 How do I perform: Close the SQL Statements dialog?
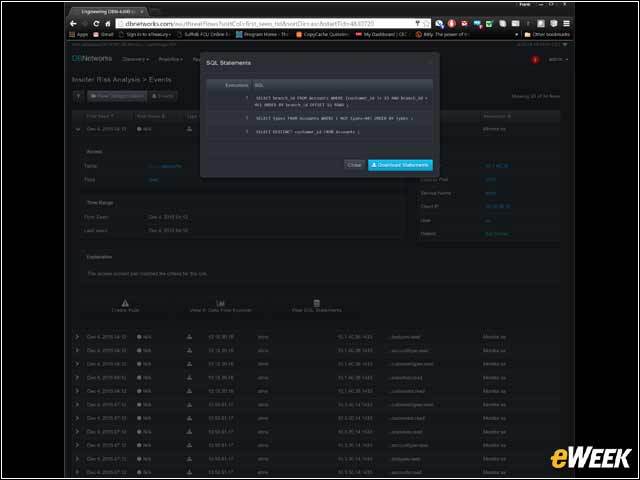(354, 165)
